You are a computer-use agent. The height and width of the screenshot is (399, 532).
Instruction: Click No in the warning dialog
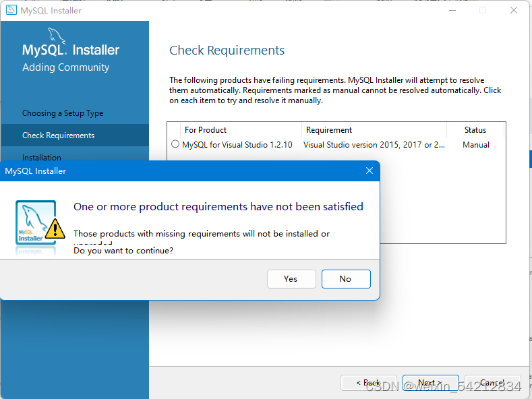[346, 279]
